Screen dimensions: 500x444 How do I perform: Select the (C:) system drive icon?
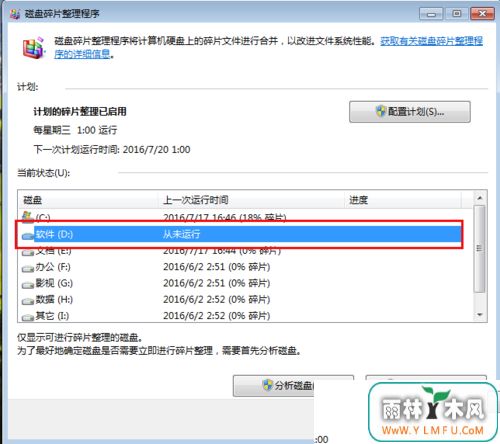click(27, 217)
